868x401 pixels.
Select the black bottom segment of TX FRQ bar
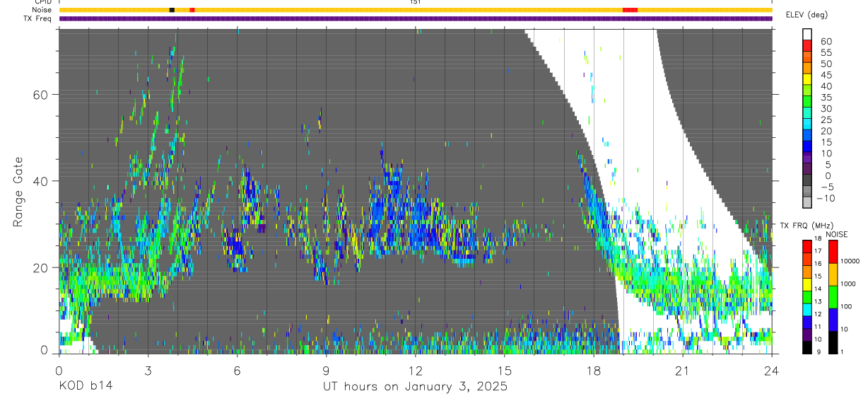tap(807, 347)
